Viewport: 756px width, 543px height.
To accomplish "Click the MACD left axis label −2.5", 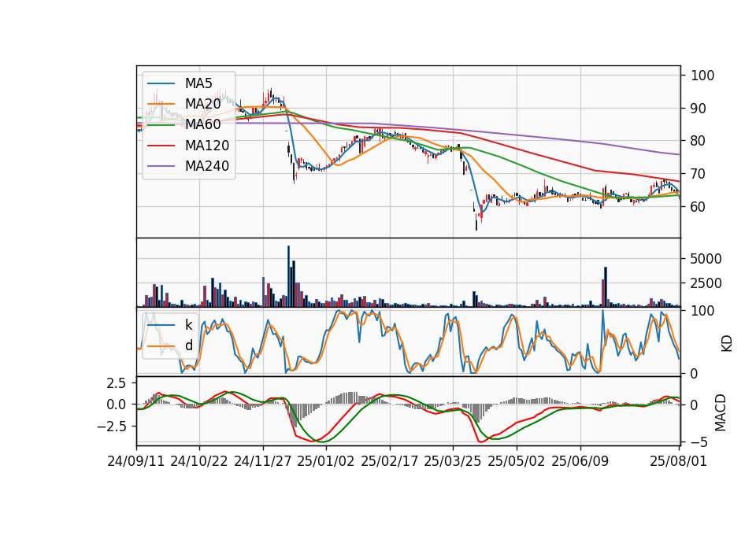I will coord(111,427).
